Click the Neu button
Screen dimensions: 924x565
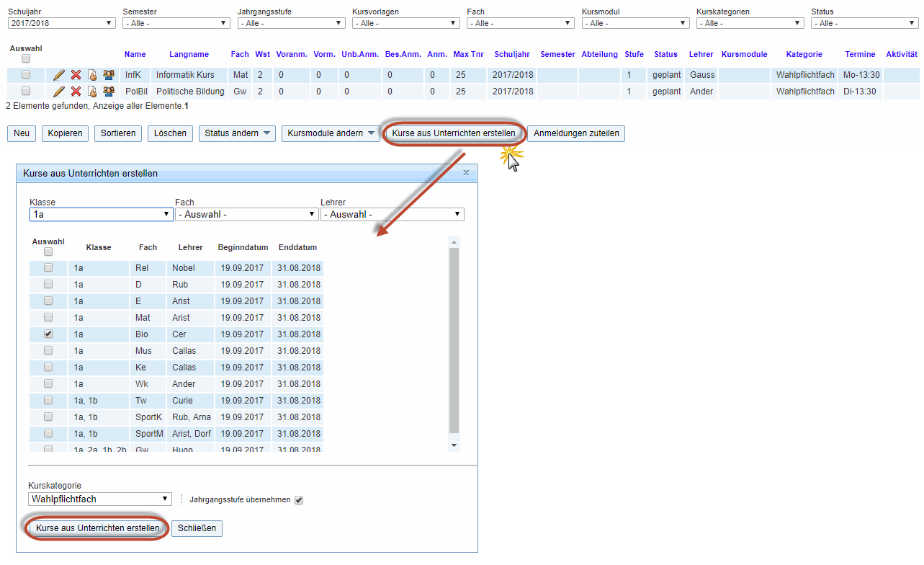(22, 133)
